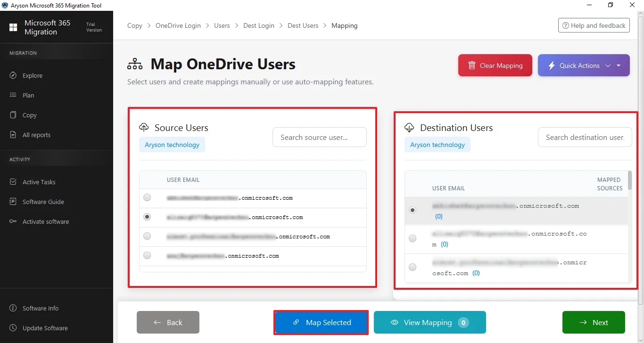
Task: Click the Map Selected button
Action: click(321, 322)
